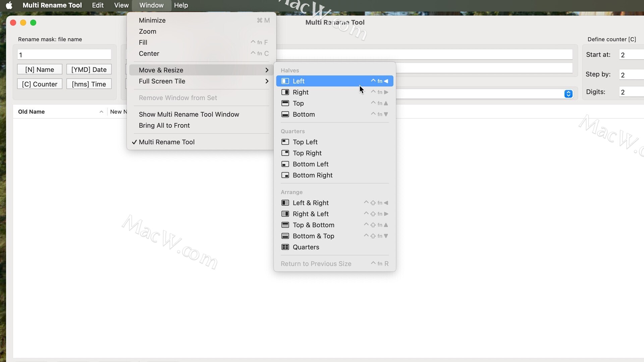Click the Step by counter field

631,75
